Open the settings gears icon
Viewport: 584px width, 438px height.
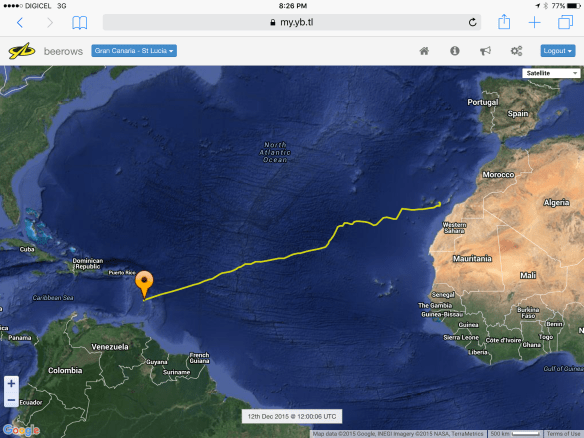[x=516, y=51]
